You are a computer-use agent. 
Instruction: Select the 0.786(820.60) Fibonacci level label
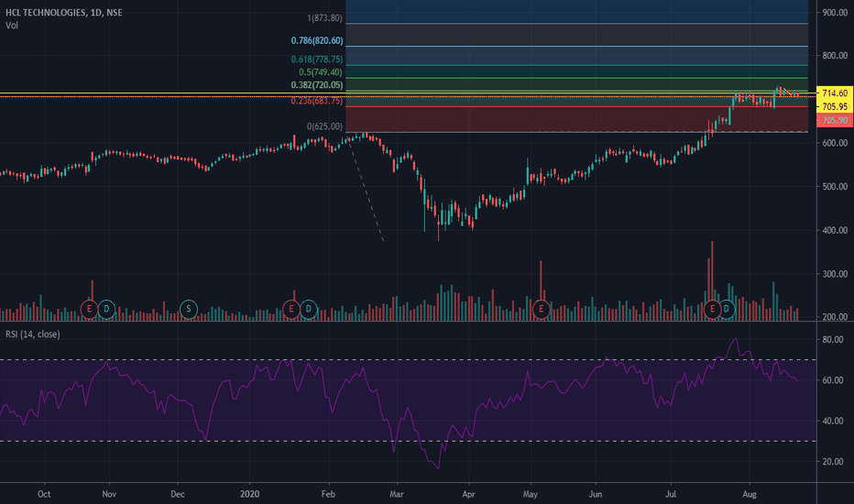317,40
